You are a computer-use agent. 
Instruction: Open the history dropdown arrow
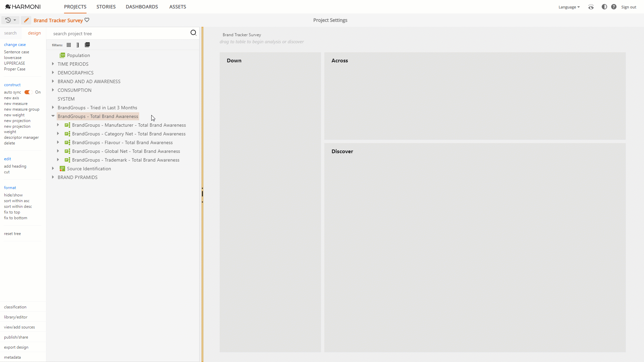point(15,20)
